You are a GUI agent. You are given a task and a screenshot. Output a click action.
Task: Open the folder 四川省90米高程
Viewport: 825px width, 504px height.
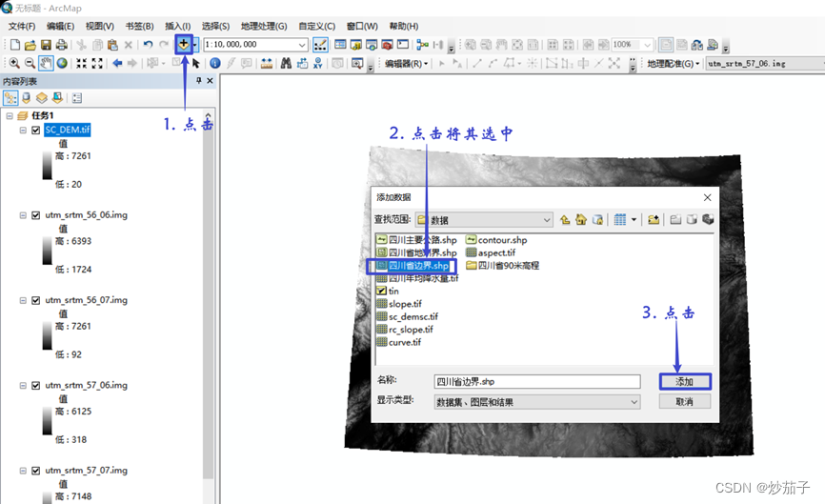502,266
